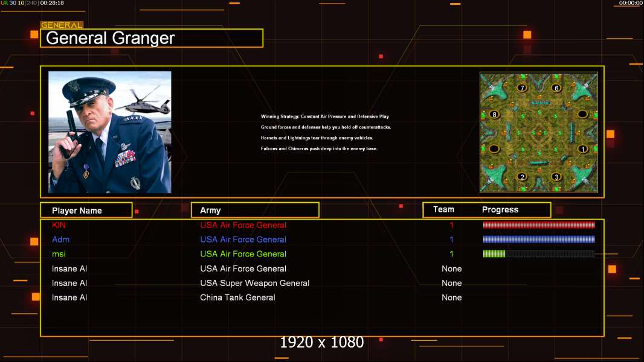
Task: Click Adm's blue USA Air Force General army
Action: tap(243, 240)
